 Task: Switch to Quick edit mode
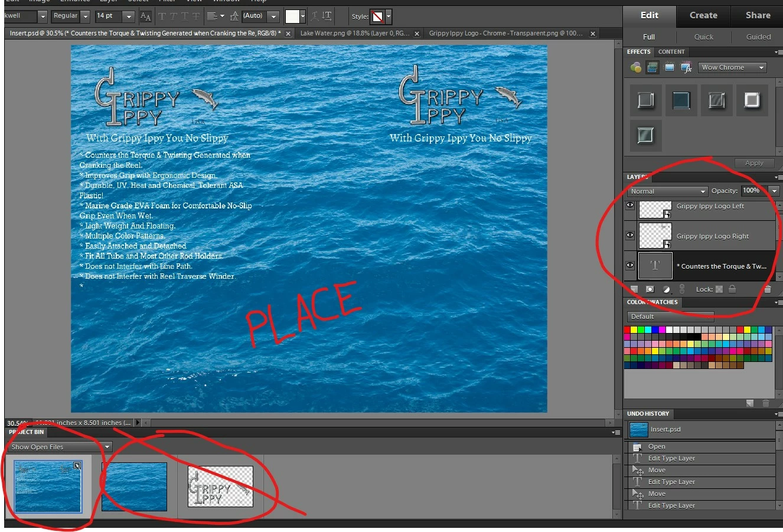pos(703,37)
